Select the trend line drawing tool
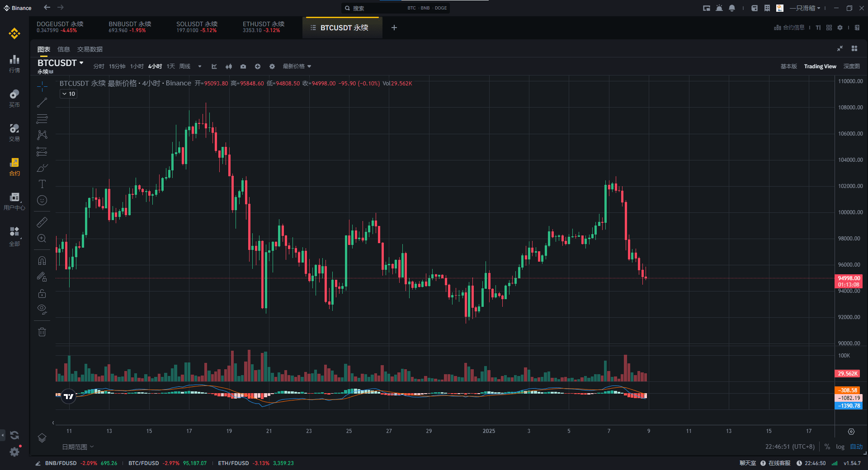This screenshot has width=868, height=470. pyautogui.click(x=42, y=103)
